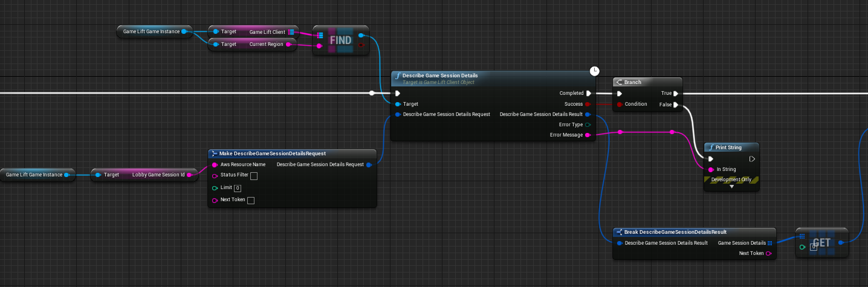Click the red Success boolean output pin
868x287 pixels.
tap(588, 104)
